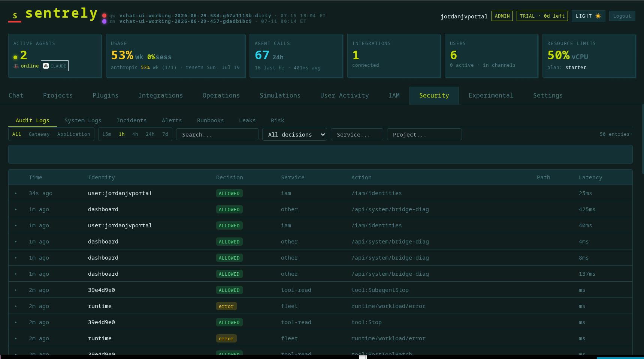Switch to the Integrations tab
The width and height of the screenshot is (644, 359).
tap(161, 95)
